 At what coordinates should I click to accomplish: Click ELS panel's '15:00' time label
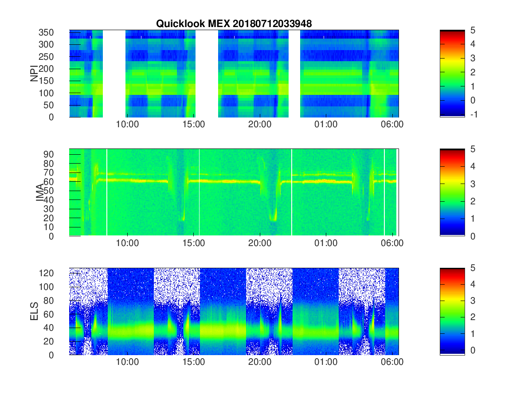pyautogui.click(x=194, y=362)
